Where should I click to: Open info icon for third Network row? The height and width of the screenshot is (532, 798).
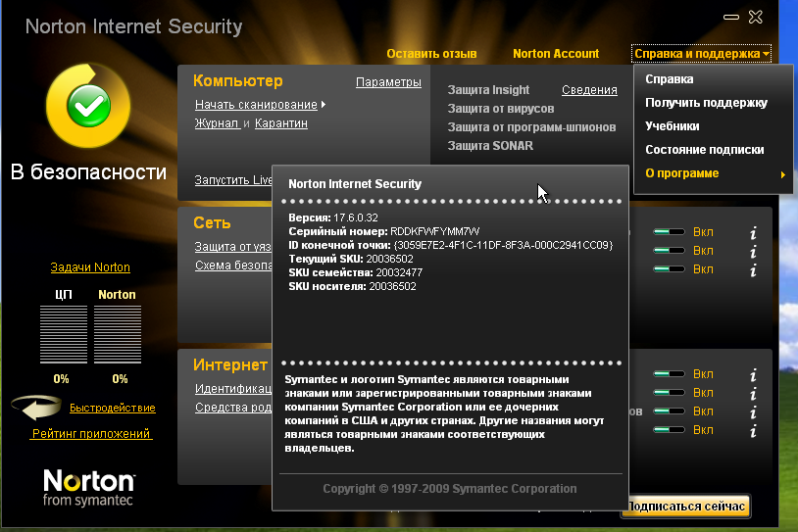[x=753, y=269]
